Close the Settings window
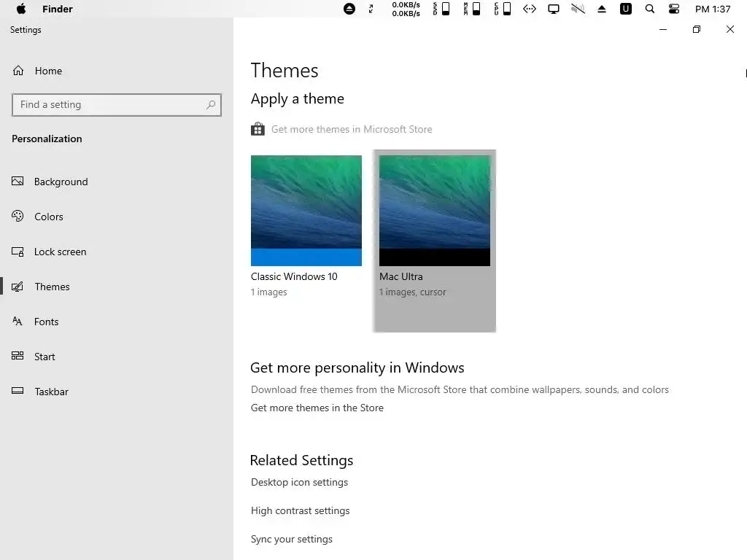Image resolution: width=747 pixels, height=560 pixels. pyautogui.click(x=729, y=29)
